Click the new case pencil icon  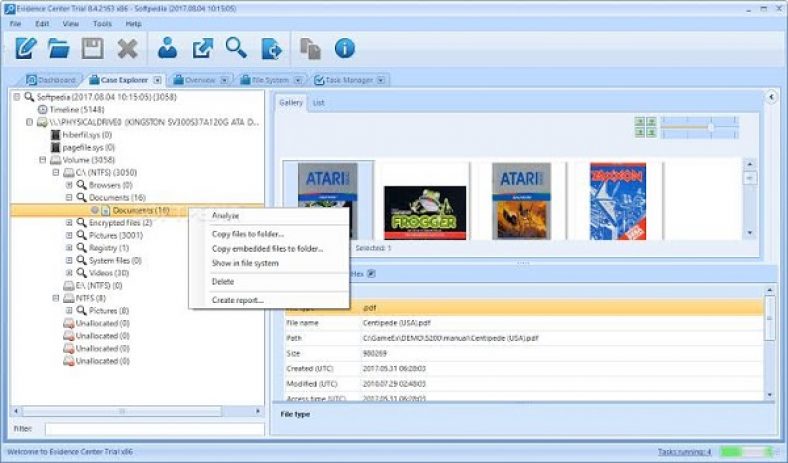[26, 46]
